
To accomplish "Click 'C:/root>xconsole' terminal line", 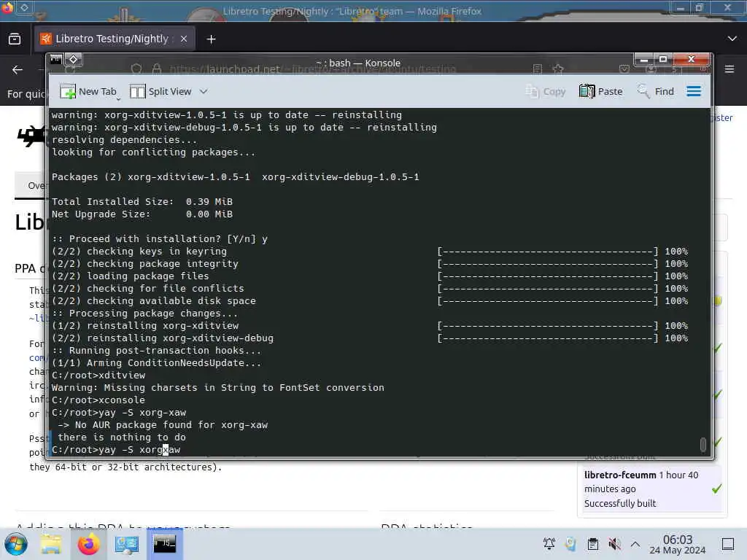I will click(98, 400).
